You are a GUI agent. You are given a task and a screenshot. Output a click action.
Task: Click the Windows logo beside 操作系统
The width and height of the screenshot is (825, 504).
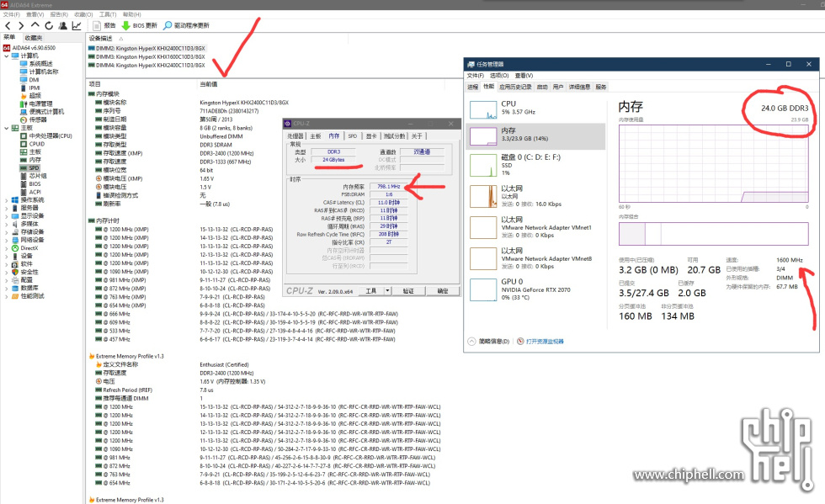[x=15, y=200]
